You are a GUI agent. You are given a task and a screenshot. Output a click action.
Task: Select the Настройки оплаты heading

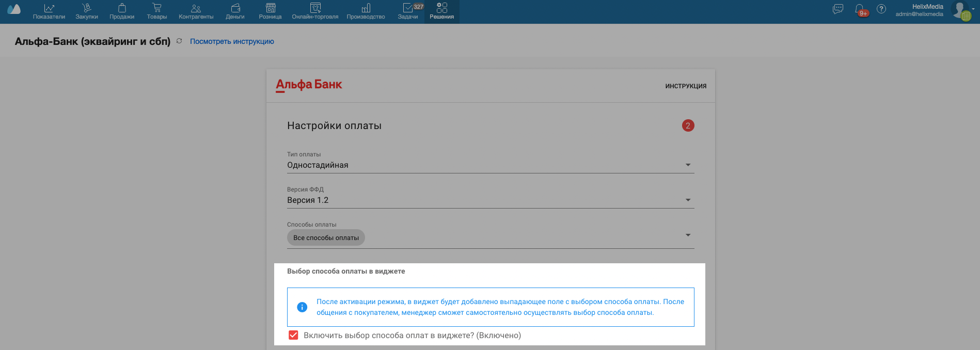(334, 125)
